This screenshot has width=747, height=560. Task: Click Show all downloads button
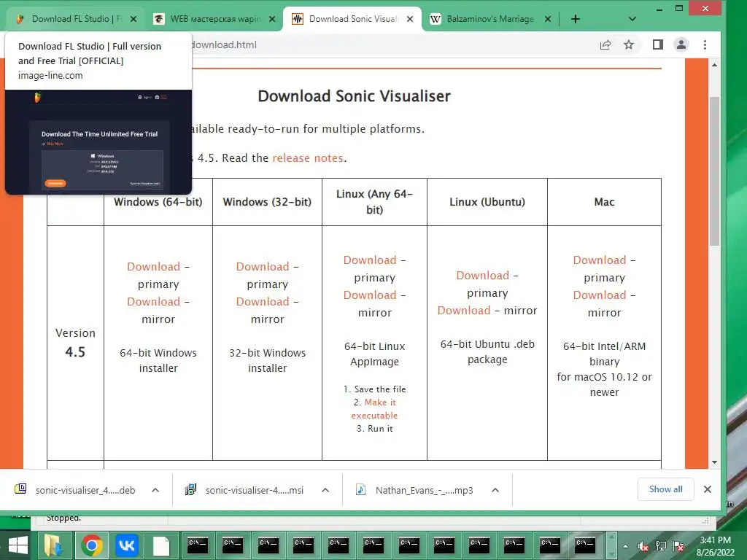(665, 489)
